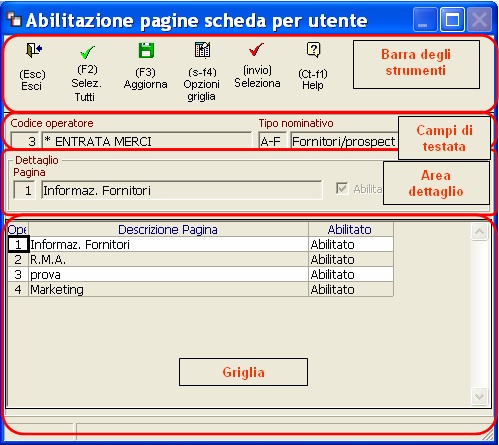
Task: Click the Informaz. Fornitori Pagina description field
Action: click(182, 190)
